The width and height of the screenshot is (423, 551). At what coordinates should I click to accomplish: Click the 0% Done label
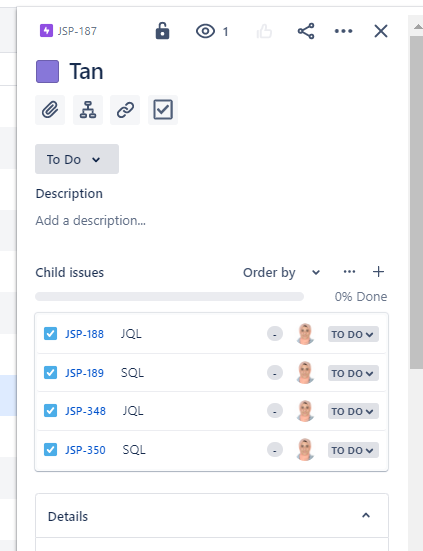361,297
